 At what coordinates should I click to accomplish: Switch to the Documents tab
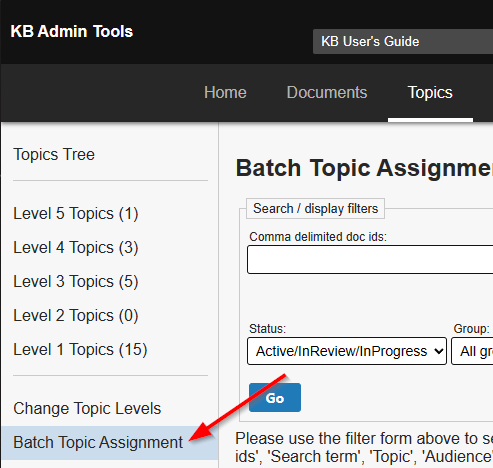tap(327, 92)
